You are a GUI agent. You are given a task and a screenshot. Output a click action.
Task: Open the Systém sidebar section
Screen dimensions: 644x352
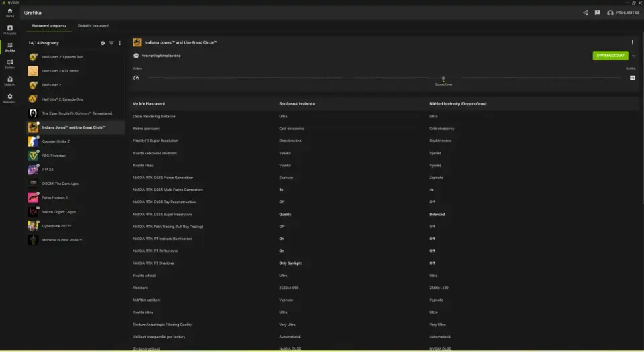click(x=10, y=64)
